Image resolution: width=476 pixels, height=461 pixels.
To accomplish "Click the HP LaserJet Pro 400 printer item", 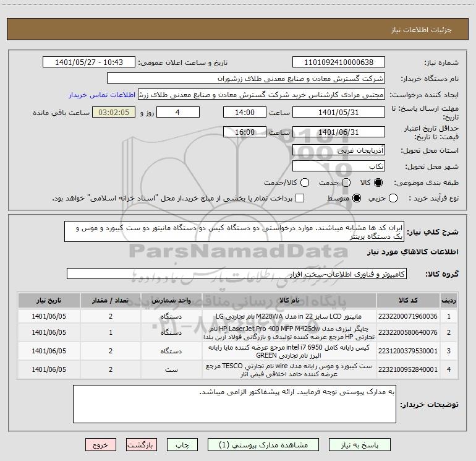I will click(289, 333).
